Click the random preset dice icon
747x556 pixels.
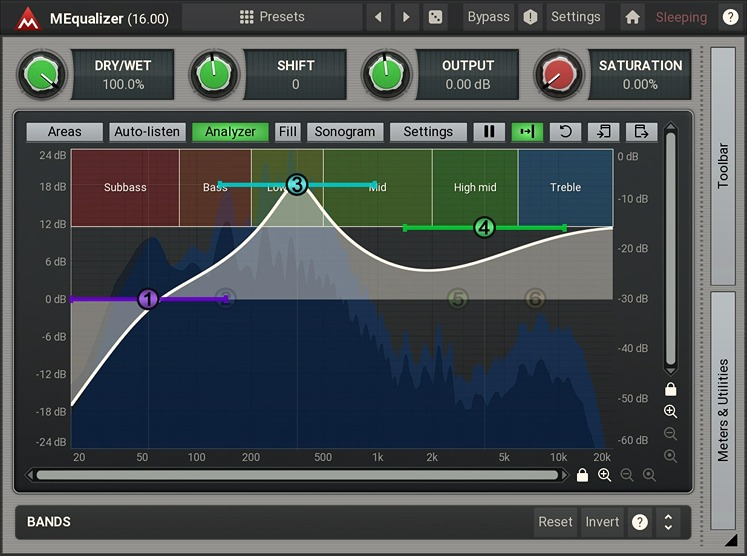click(x=435, y=17)
